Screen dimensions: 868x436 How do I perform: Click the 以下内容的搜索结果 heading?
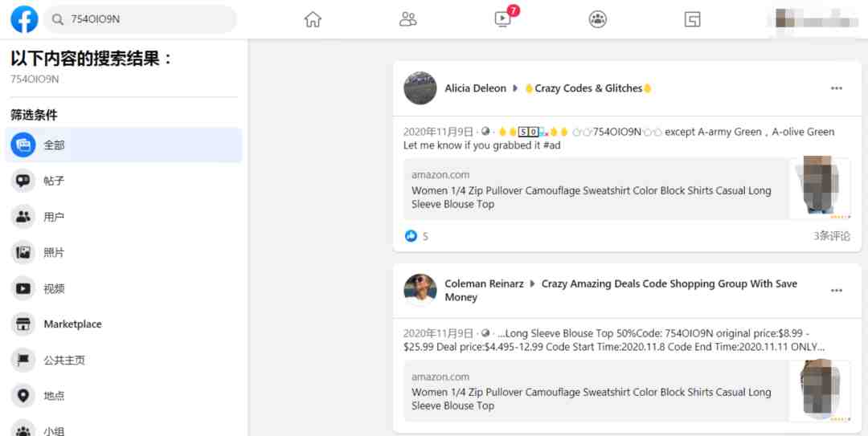coord(92,58)
